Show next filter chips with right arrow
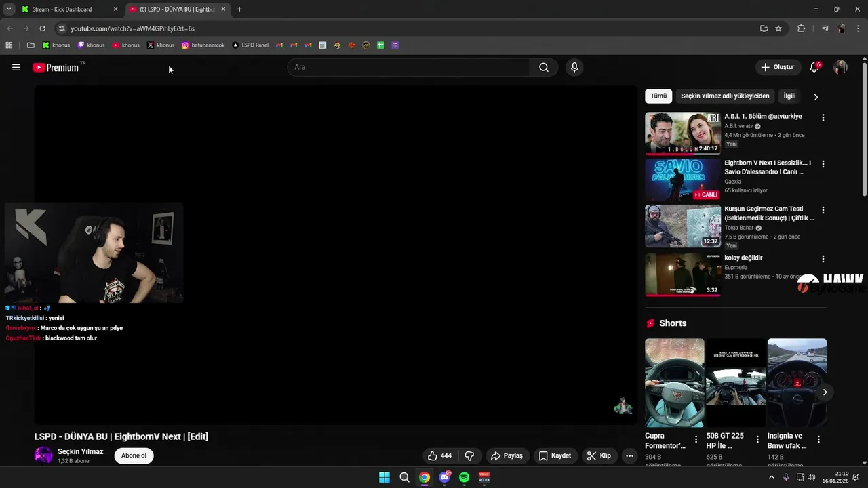This screenshot has width=868, height=488. [816, 96]
